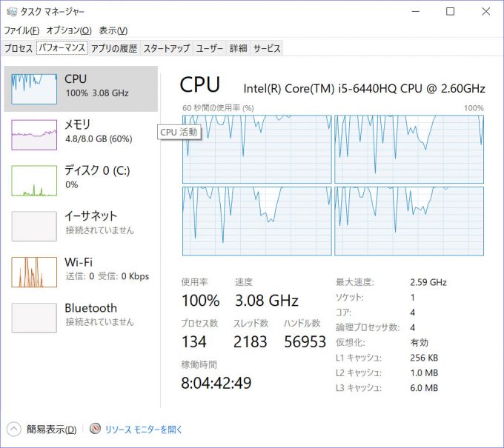Open the View menu
The width and height of the screenshot is (504, 448).
click(x=113, y=30)
